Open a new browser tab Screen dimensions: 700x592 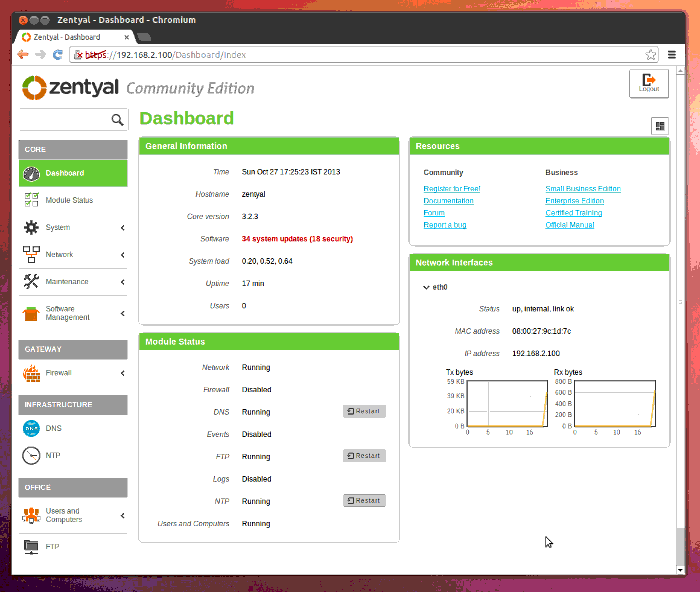(x=144, y=37)
